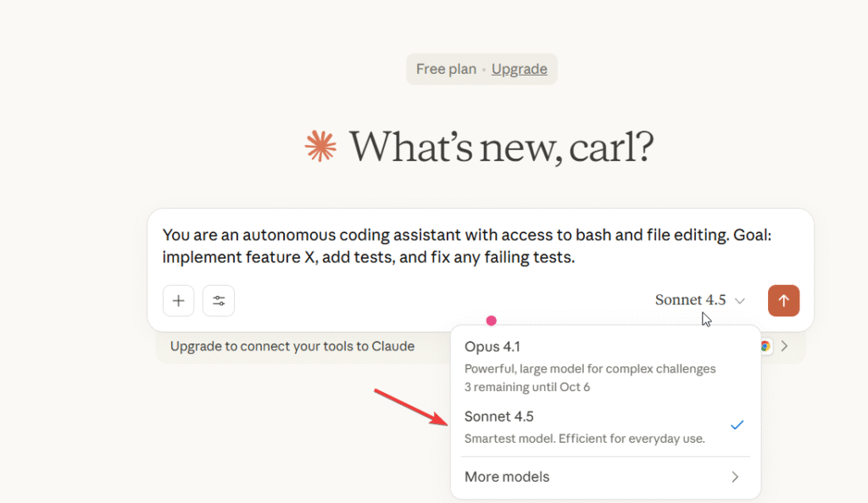
Task: Click Upgrade to connect your tools banner
Action: point(292,346)
